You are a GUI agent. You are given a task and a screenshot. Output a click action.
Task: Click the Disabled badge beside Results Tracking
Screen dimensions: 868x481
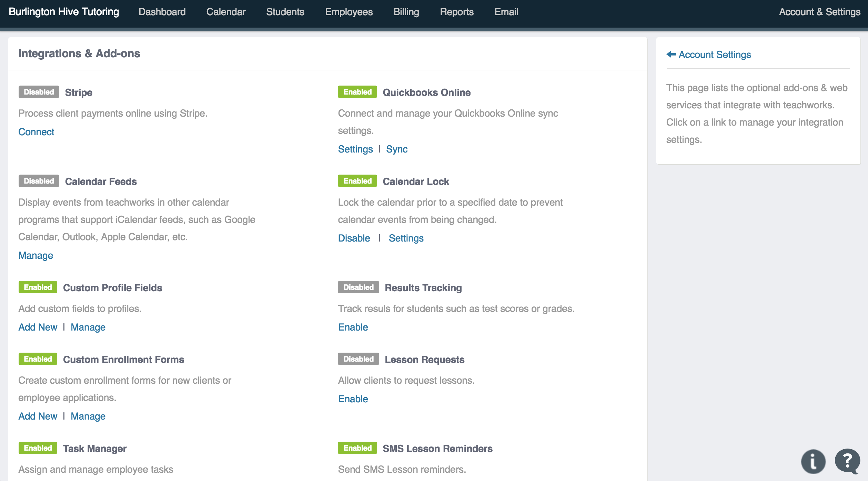pyautogui.click(x=359, y=287)
